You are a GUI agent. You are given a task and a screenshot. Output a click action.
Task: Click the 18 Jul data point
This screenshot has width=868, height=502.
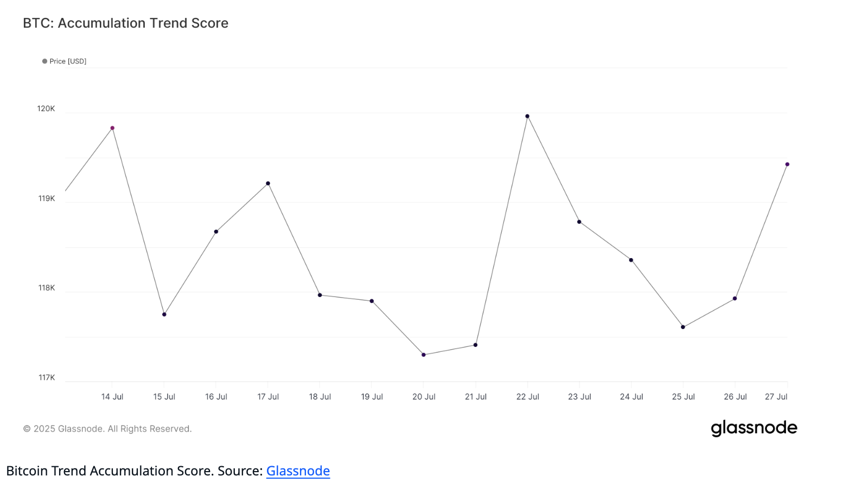[x=320, y=295]
